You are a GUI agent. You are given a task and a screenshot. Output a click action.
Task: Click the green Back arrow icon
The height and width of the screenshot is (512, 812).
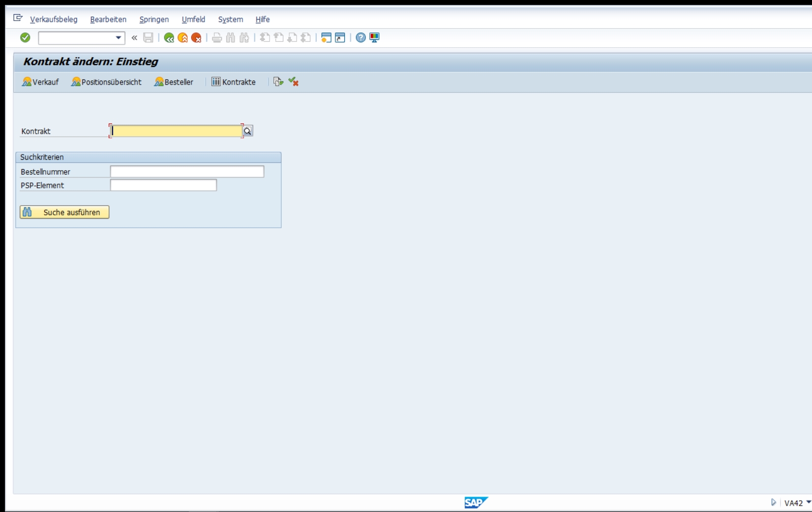(x=169, y=37)
